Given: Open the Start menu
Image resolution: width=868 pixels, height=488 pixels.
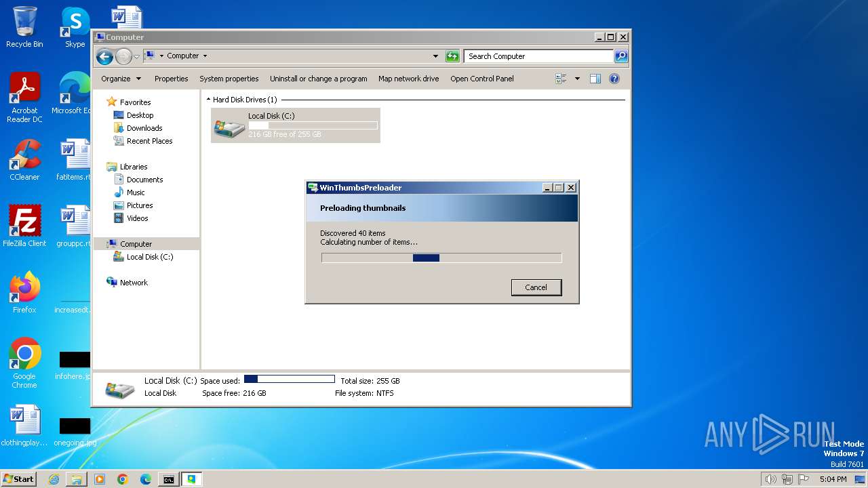Looking at the screenshot, I should 19,479.
